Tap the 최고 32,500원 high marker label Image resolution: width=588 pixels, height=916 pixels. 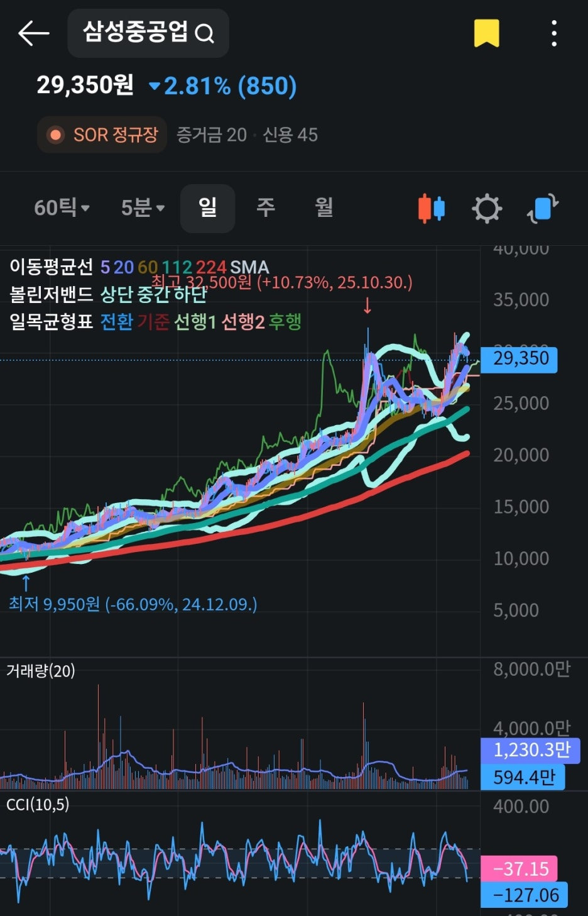(283, 282)
